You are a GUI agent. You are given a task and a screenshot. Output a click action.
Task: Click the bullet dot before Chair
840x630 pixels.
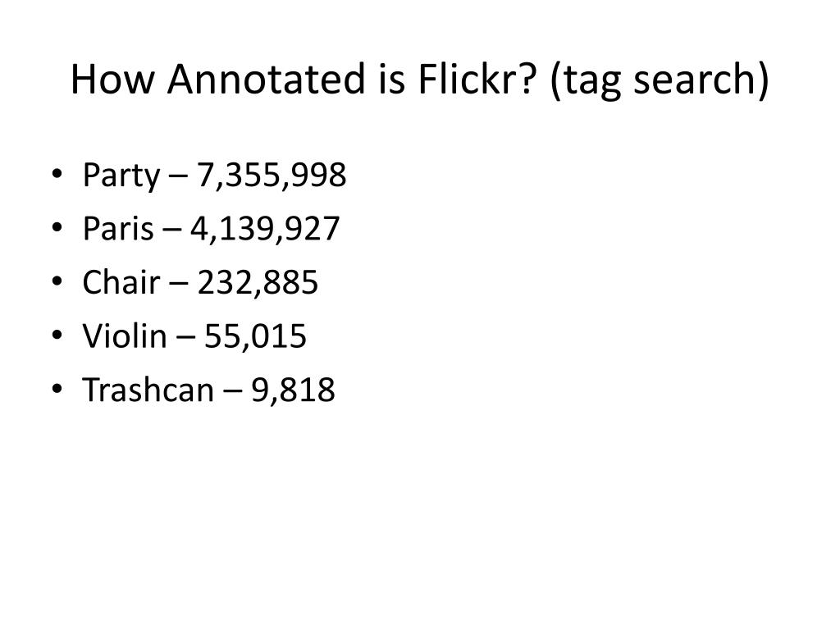coord(57,281)
